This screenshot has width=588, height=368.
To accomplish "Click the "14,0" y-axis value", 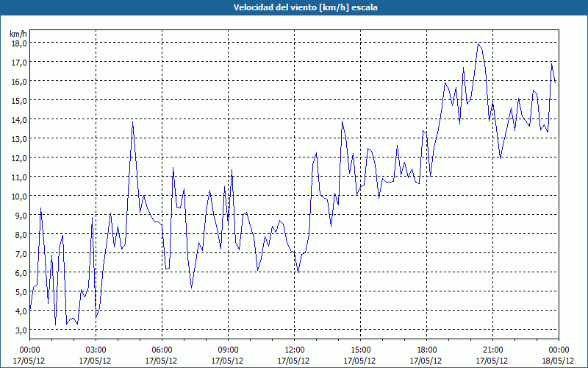I will click(x=19, y=120).
